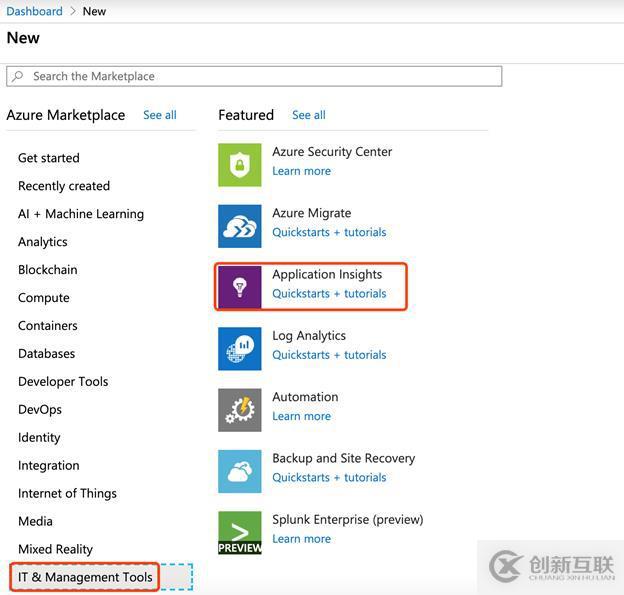Viewport: 624px width, 595px height.
Task: Choose the Developer Tools category
Action: point(63,382)
